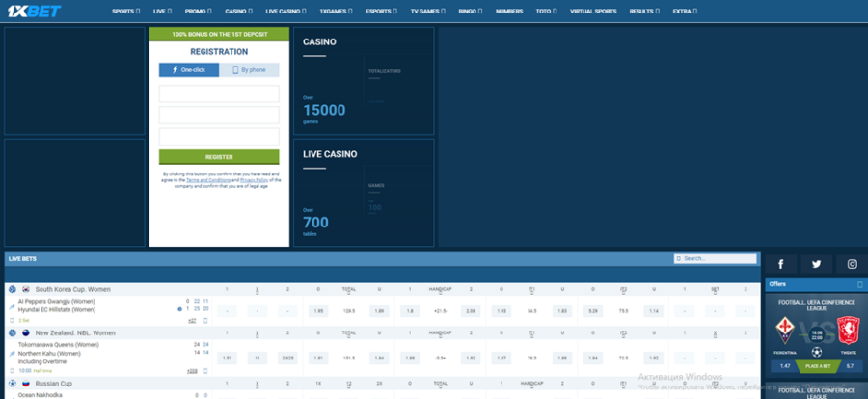This screenshot has width=868, height=399.
Task: Open RESULTS in top navigation
Action: [x=645, y=11]
